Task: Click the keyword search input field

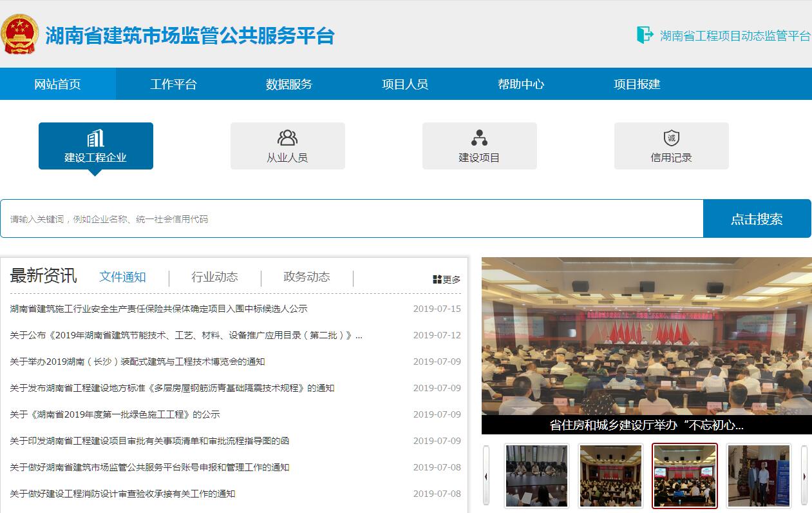Action: tap(351, 218)
